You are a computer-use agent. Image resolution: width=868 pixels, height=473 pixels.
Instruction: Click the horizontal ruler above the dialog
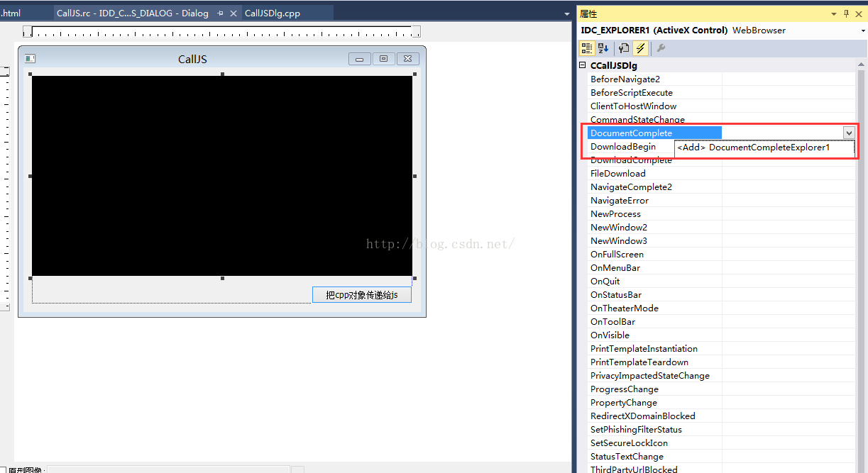tap(221, 32)
